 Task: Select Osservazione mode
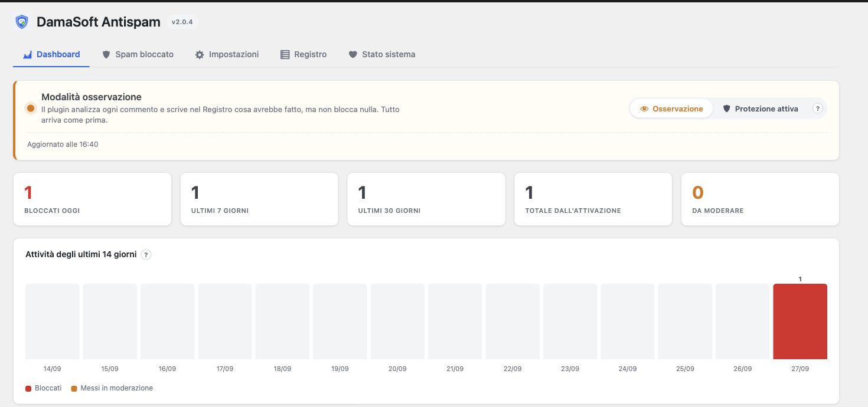point(671,109)
